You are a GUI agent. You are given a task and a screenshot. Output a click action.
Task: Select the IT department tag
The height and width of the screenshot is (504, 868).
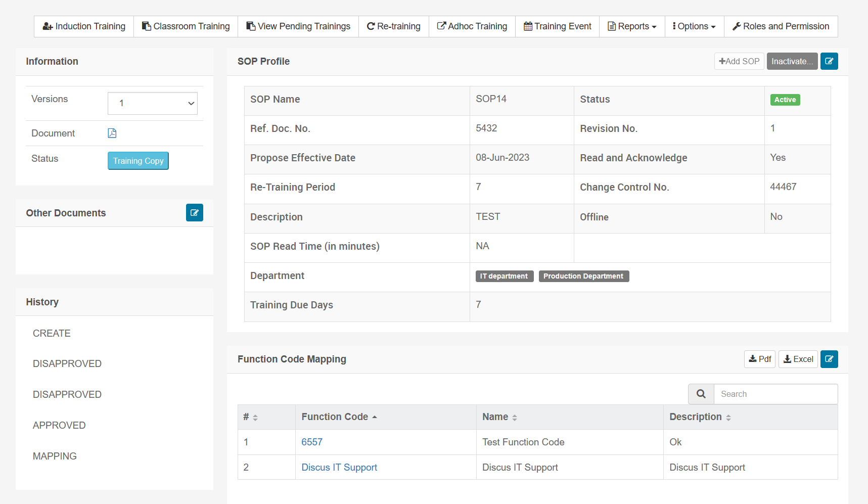[x=505, y=276]
